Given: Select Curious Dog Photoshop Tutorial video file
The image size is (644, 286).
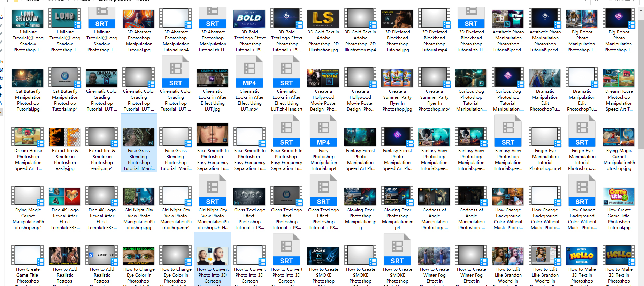Looking at the screenshot, I should pyautogui.click(x=508, y=78).
